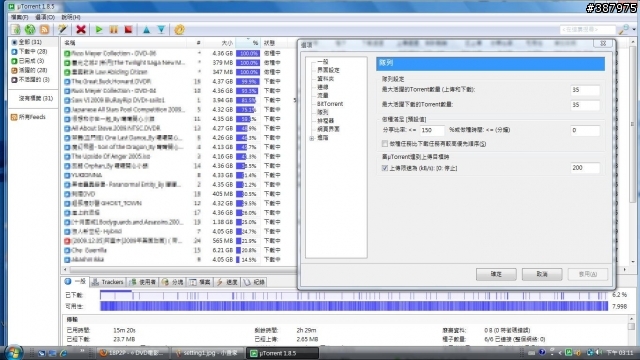
Task: Click the maximum active downloads field showing 35
Action: pyautogui.click(x=585, y=105)
